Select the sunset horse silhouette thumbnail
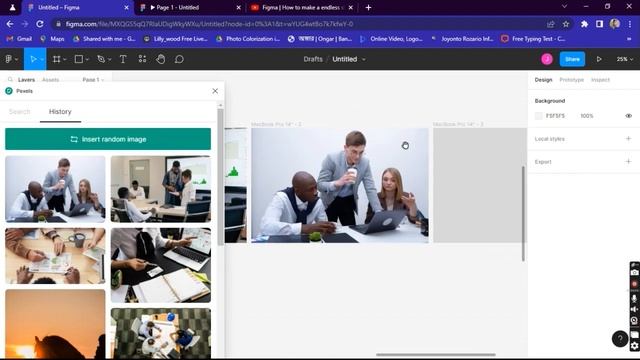This screenshot has height=360, width=640. click(x=55, y=324)
